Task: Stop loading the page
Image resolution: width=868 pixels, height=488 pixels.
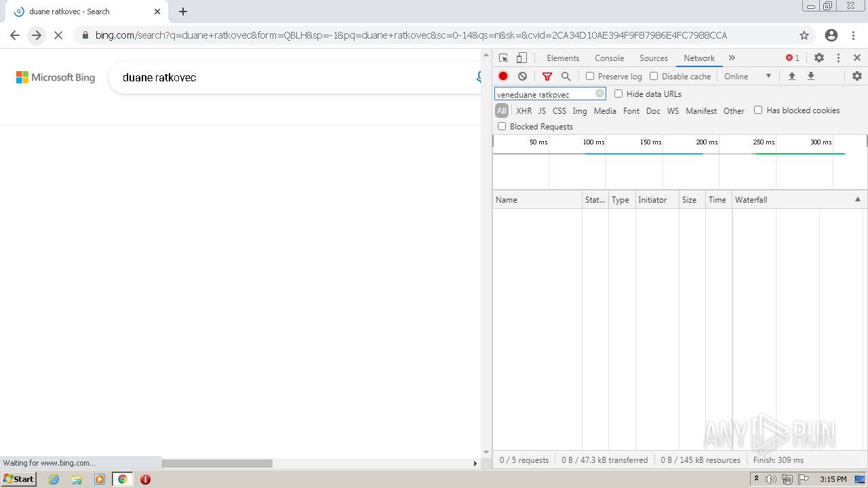Action: coord(58,35)
